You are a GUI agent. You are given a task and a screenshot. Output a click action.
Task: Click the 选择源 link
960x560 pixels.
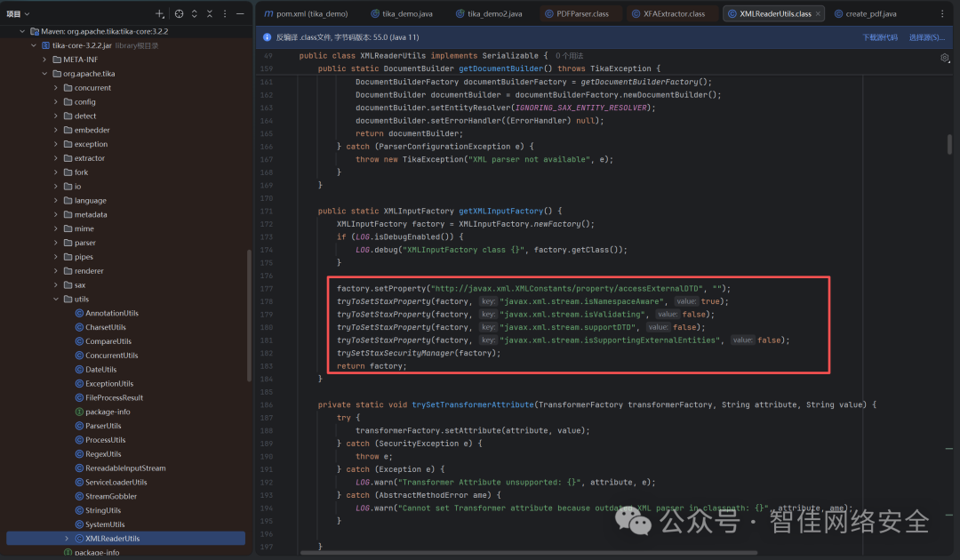[925, 37]
